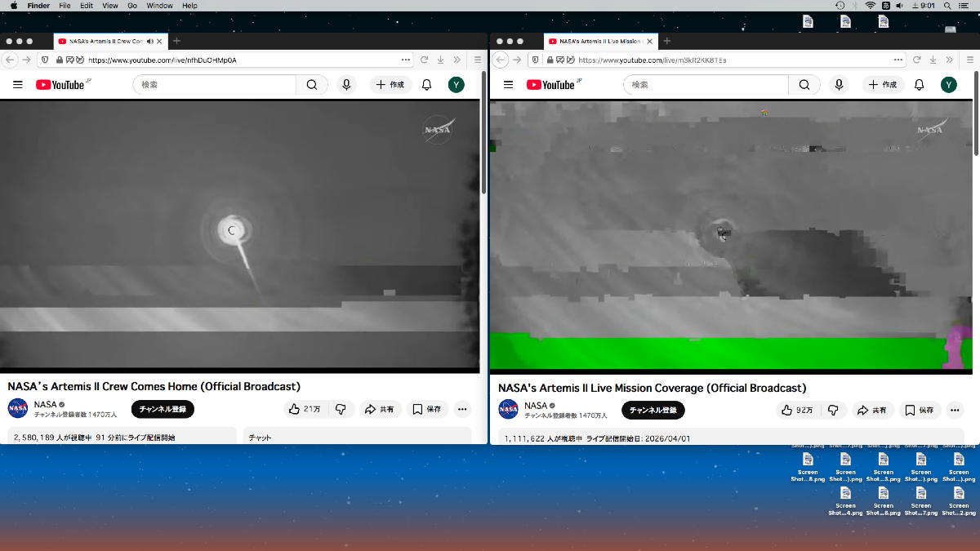
Task: Open Firefox hamburger menu in right window
Action: coord(970,60)
